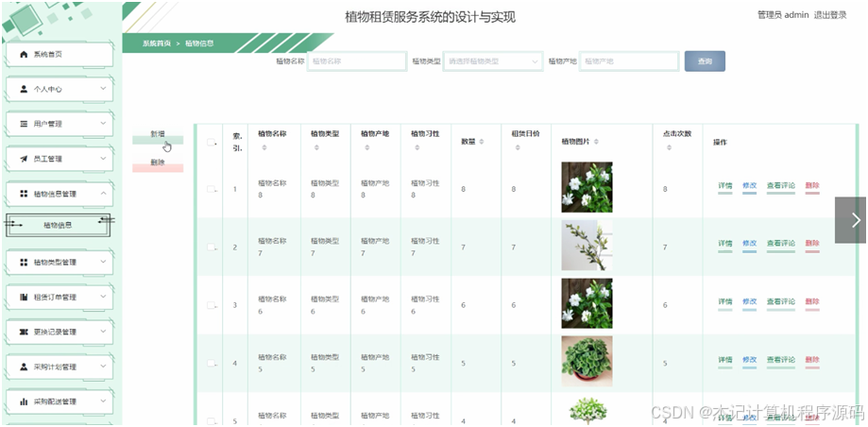868x427 pixels.
Task: Open the 采购配送管理 sidebar menu
Action: click(60, 401)
